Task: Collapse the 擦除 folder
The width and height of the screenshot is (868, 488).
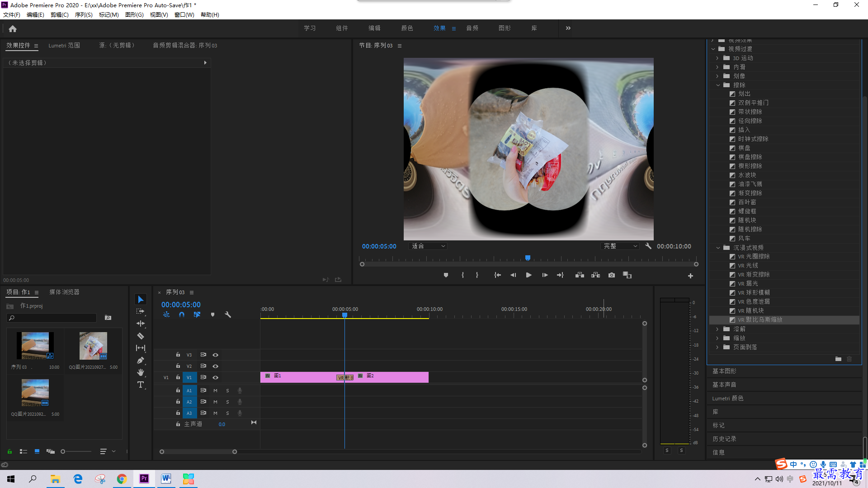Action: coord(718,85)
